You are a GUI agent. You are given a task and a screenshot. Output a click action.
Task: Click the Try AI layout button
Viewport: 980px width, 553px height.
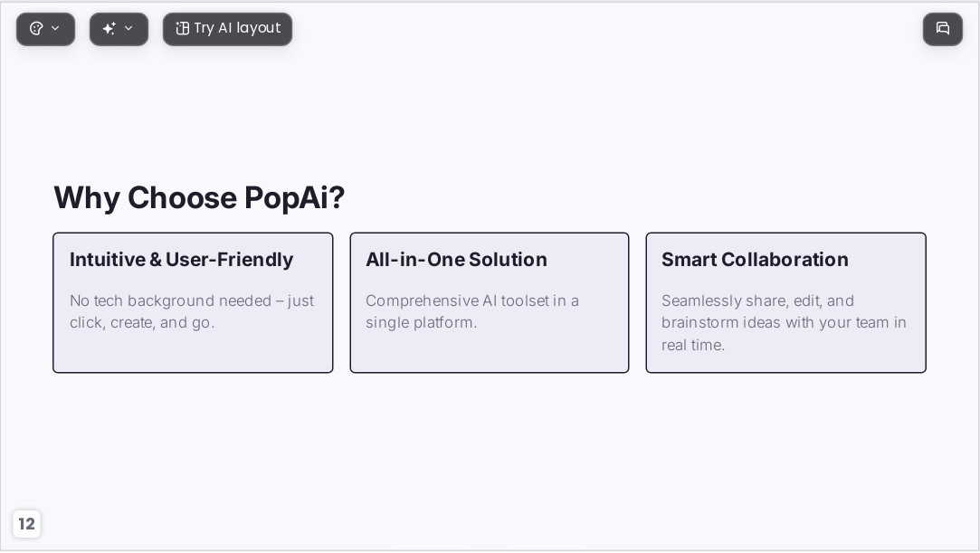(x=227, y=29)
